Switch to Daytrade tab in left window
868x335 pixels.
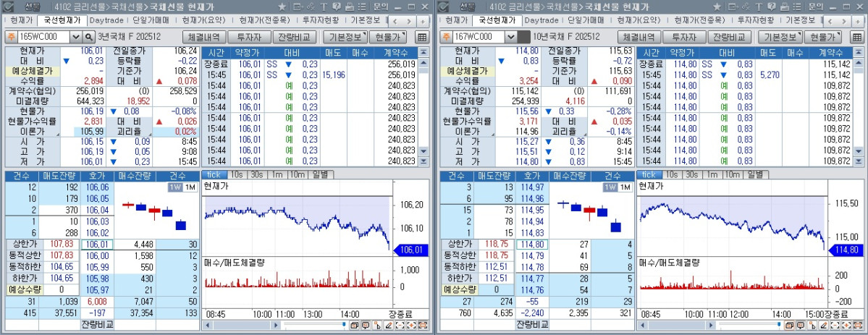107,20
